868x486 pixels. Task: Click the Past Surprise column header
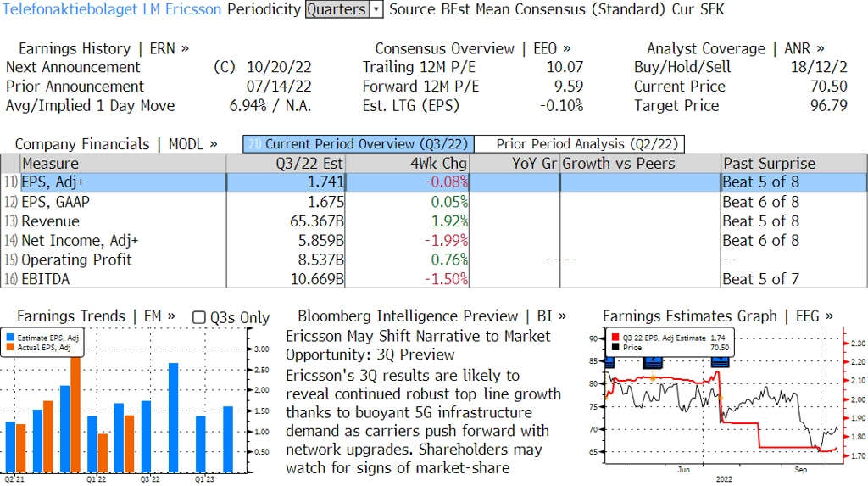(793, 164)
